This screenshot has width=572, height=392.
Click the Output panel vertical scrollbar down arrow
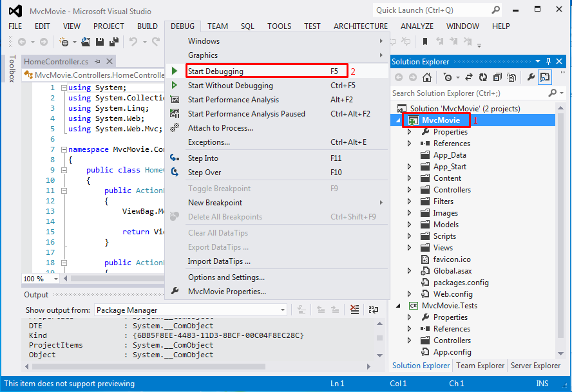[x=379, y=355]
